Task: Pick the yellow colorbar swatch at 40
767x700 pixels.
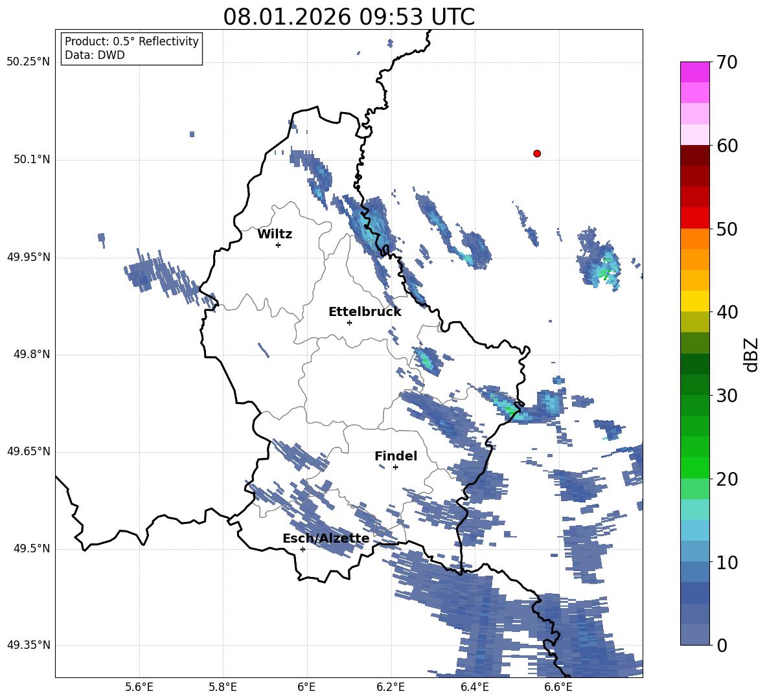Action: [694, 301]
